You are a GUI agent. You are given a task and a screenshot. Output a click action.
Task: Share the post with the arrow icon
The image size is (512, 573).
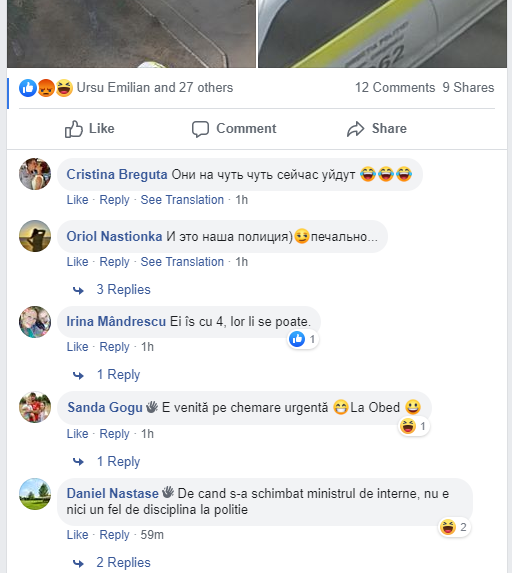point(377,129)
